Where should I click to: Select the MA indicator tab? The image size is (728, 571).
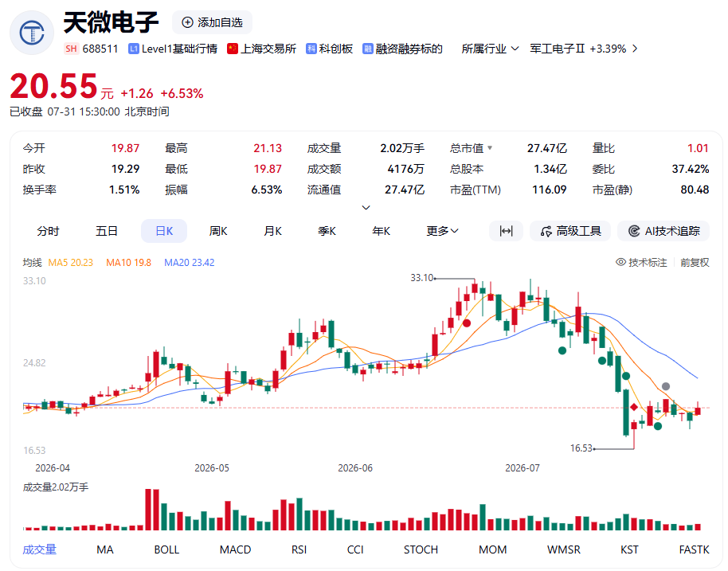(x=105, y=549)
